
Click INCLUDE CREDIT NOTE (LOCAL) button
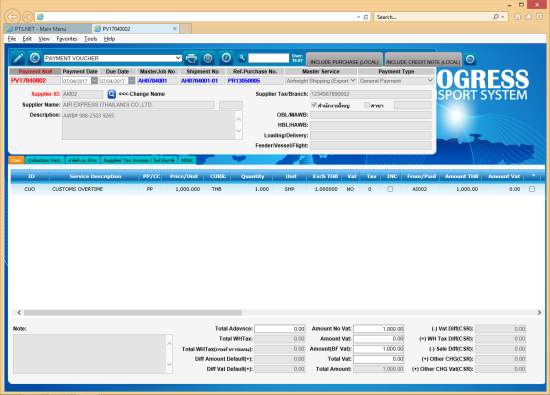423,60
